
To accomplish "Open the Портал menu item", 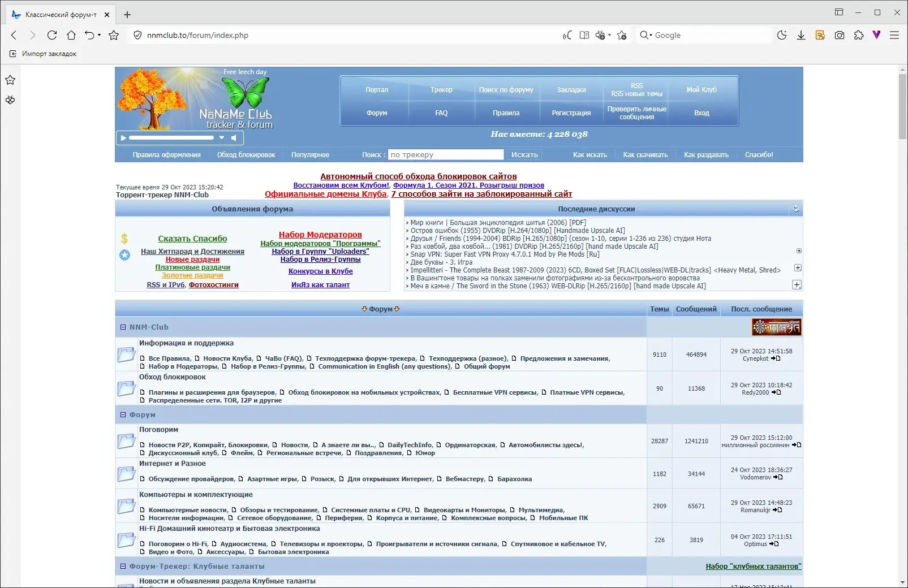I will point(377,90).
